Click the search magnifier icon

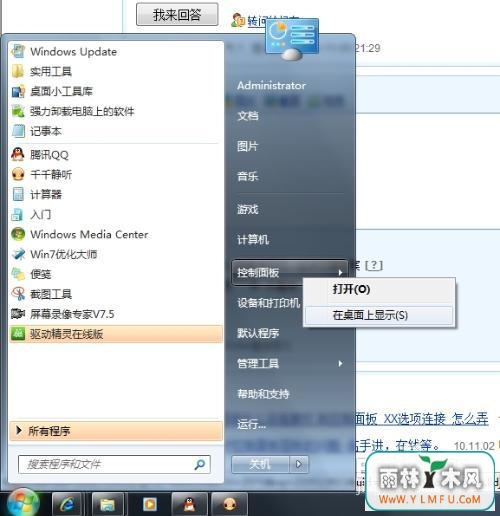[x=199, y=464]
